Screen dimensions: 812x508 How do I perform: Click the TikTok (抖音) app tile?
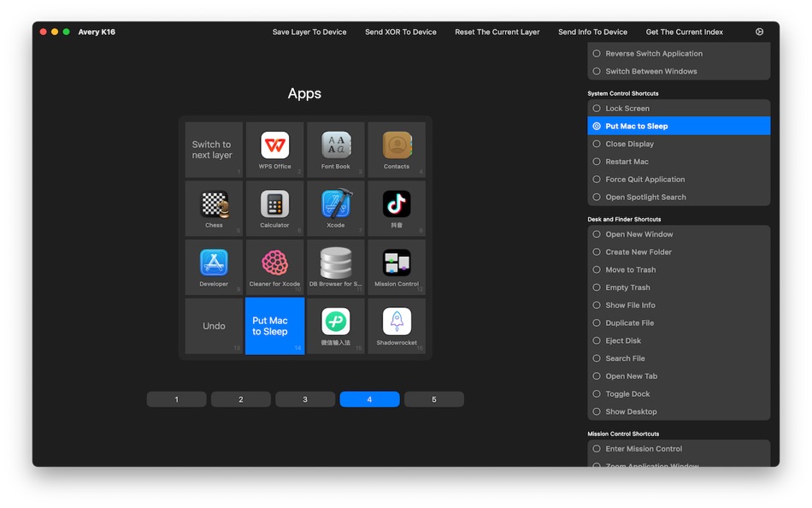397,209
